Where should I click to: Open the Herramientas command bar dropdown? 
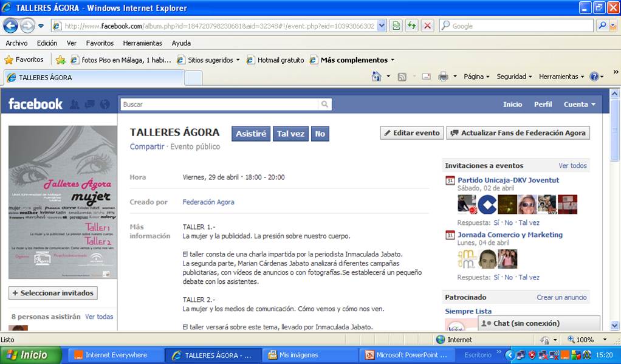[x=561, y=77]
